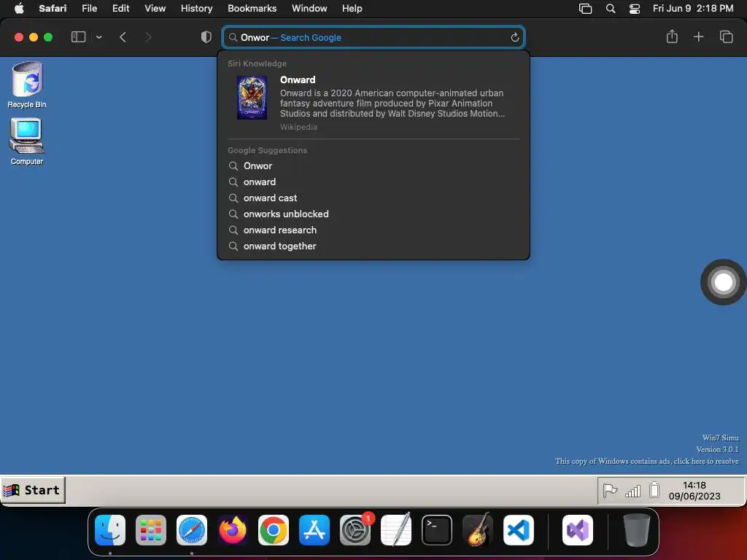The height and width of the screenshot is (560, 747).
Task: Reload the page with the refresh icon
Action: [514, 37]
